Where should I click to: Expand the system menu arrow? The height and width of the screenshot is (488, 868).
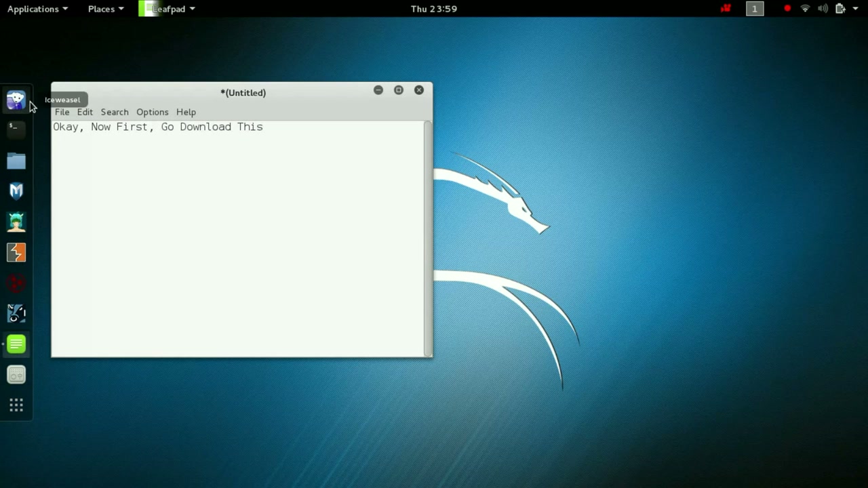point(855,9)
